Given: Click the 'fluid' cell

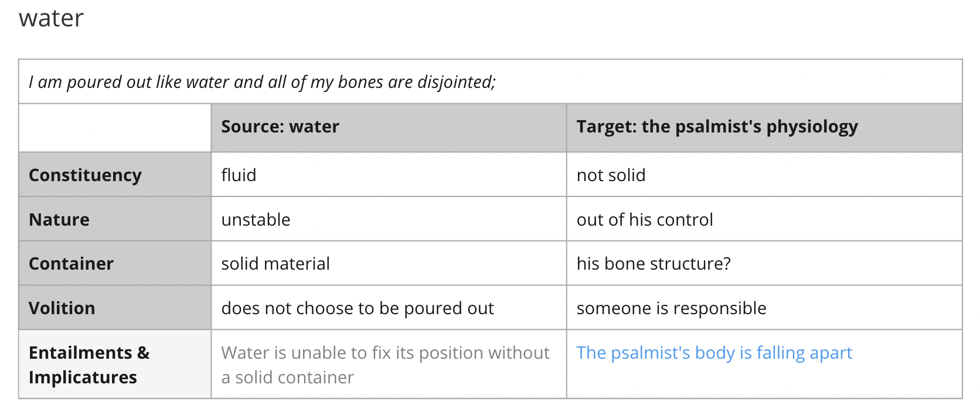Looking at the screenshot, I should pos(389,175).
